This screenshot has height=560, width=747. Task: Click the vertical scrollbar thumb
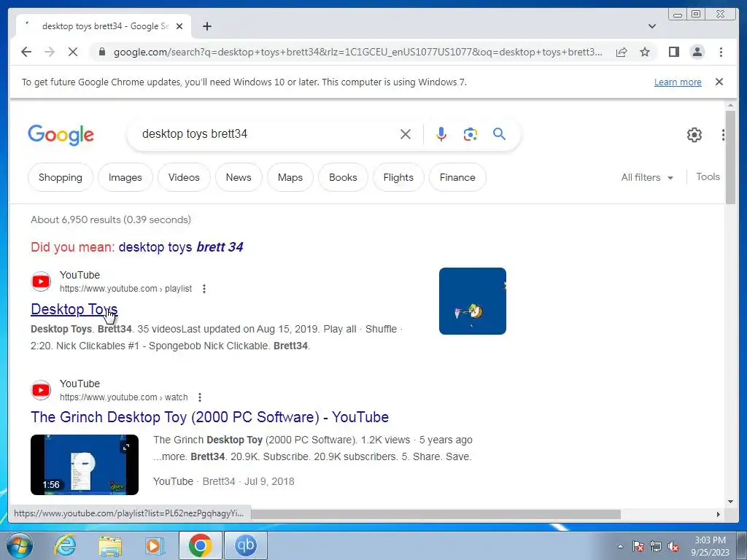[x=730, y=157]
